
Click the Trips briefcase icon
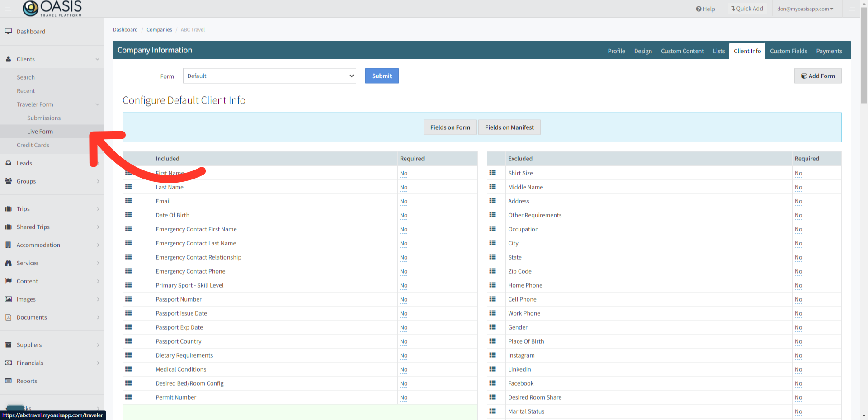click(9, 208)
